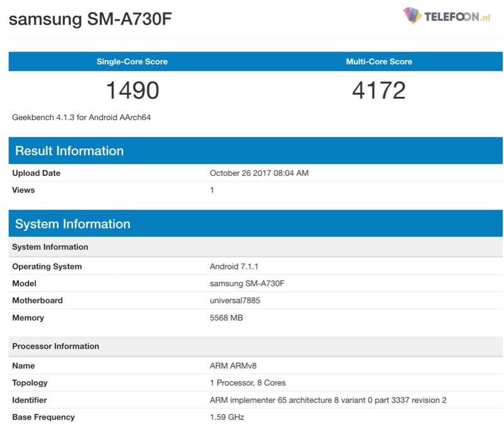Image resolution: width=504 pixels, height=434 pixels.
Task: Click the 'Single-Core Score' header
Action: click(x=132, y=62)
